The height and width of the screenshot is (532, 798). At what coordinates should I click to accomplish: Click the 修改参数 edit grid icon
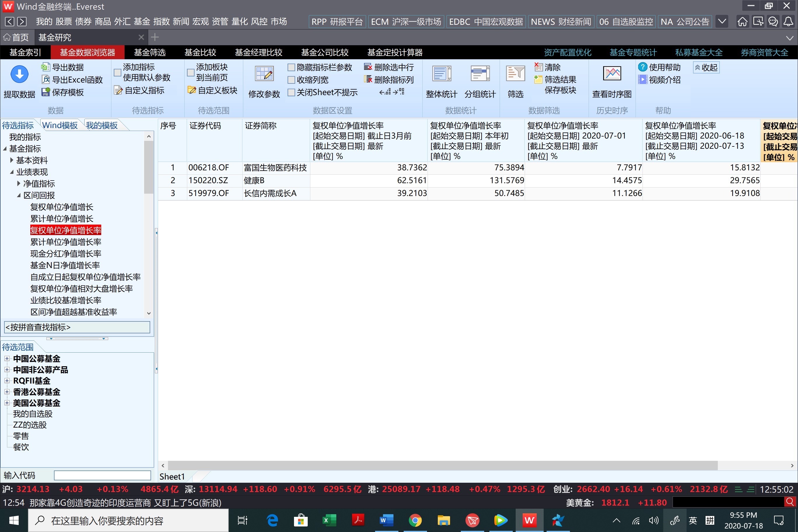[264, 73]
